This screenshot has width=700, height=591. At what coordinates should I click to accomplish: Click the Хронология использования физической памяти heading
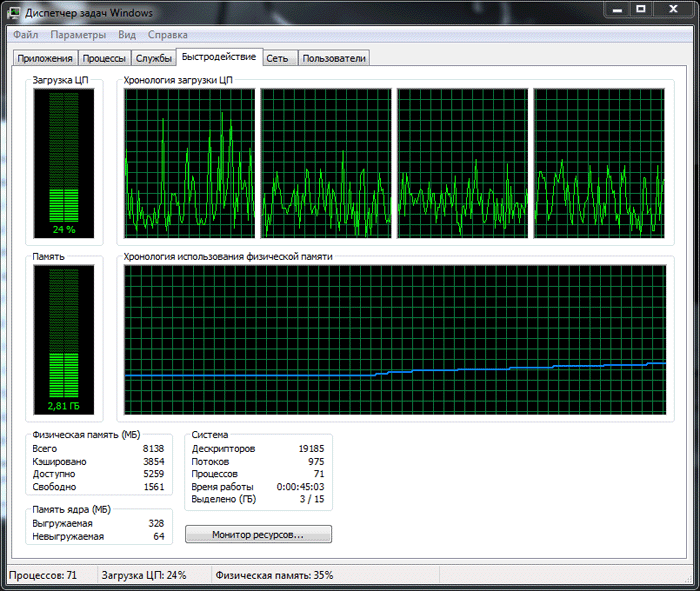coord(228,257)
